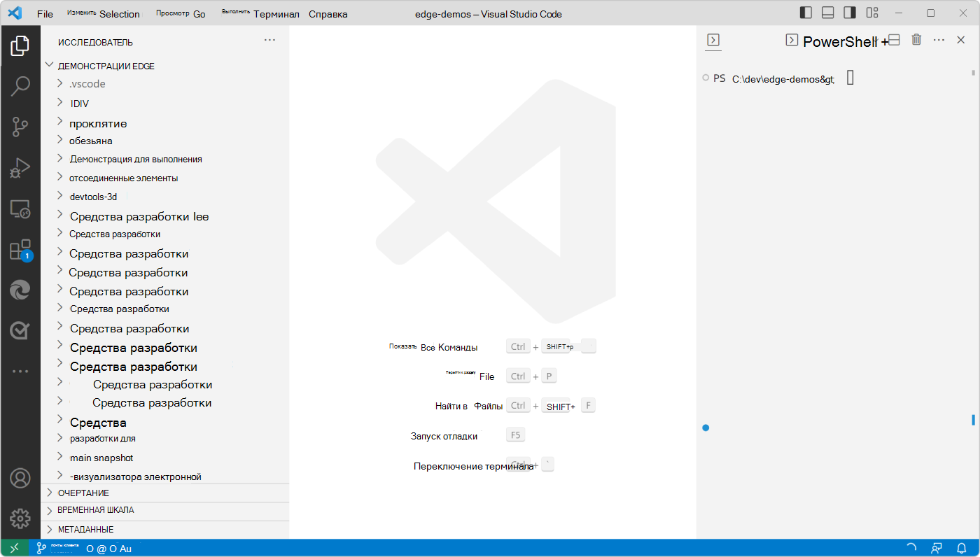Open Source Control from the activity bar
Screen dimensions: 980x557
[20, 126]
